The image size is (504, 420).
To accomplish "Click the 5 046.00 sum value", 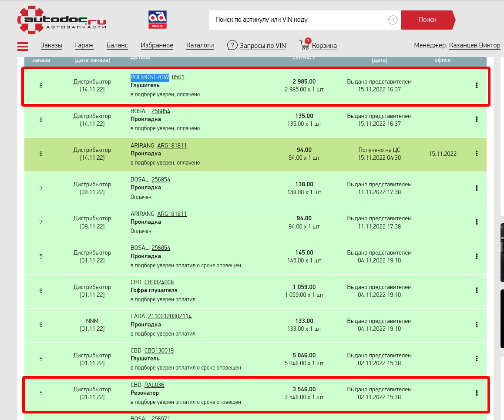I will 304,356.
